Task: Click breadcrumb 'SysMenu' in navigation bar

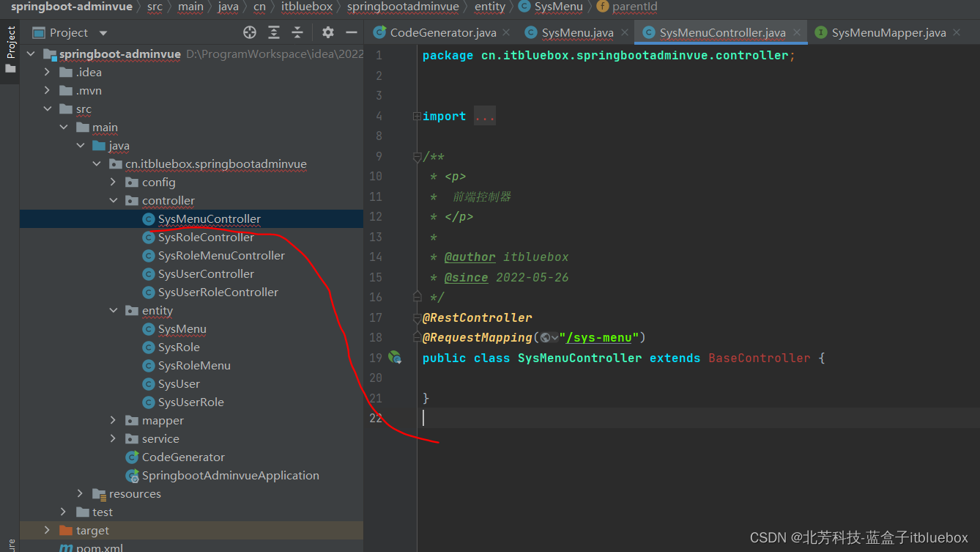Action: pyautogui.click(x=558, y=7)
